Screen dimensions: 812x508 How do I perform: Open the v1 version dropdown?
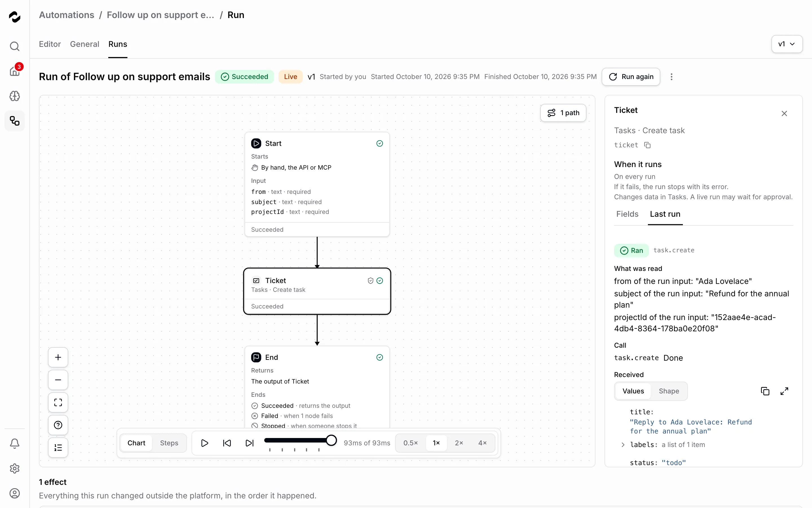(x=787, y=44)
